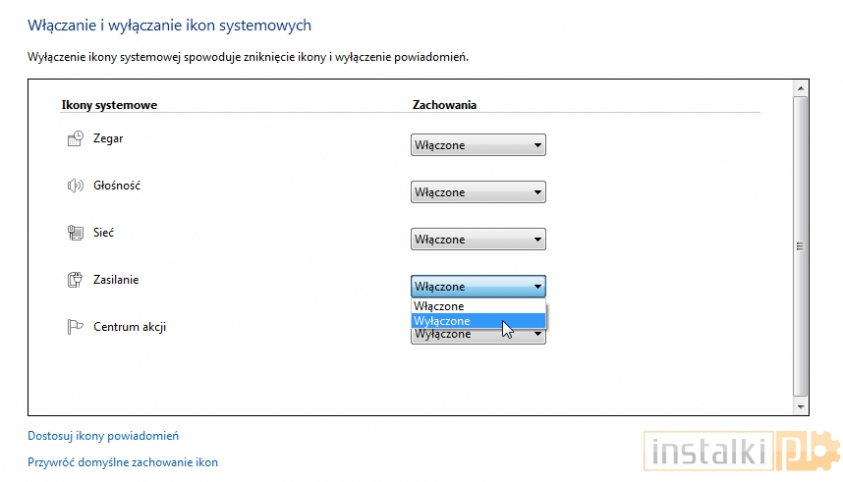This screenshot has height=482, width=843.
Task: Click the Głośność speaker icon
Action: tap(74, 186)
